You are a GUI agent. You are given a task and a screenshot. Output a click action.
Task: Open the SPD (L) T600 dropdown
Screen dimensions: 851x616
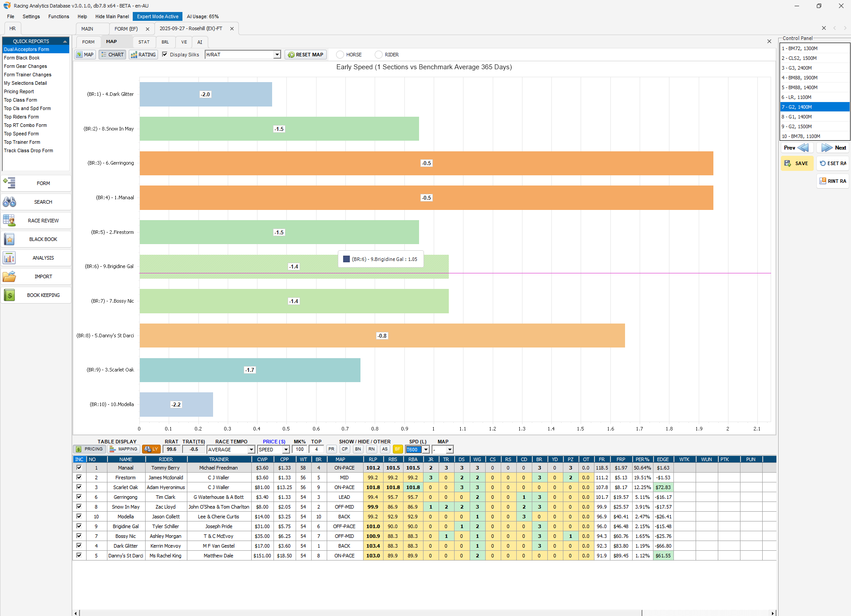(426, 450)
